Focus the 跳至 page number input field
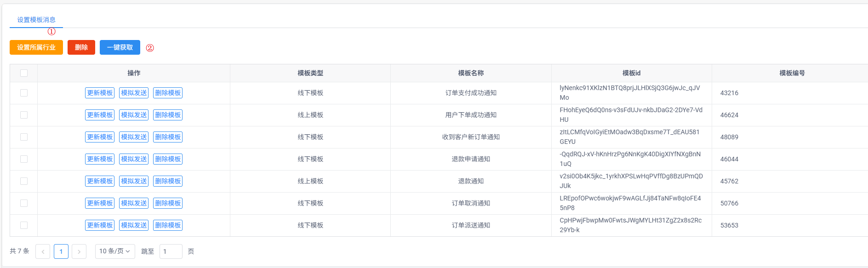868x268 pixels. pyautogui.click(x=171, y=251)
